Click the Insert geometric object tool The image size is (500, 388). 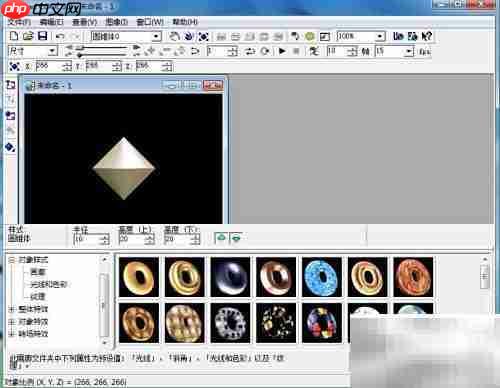tap(11, 147)
